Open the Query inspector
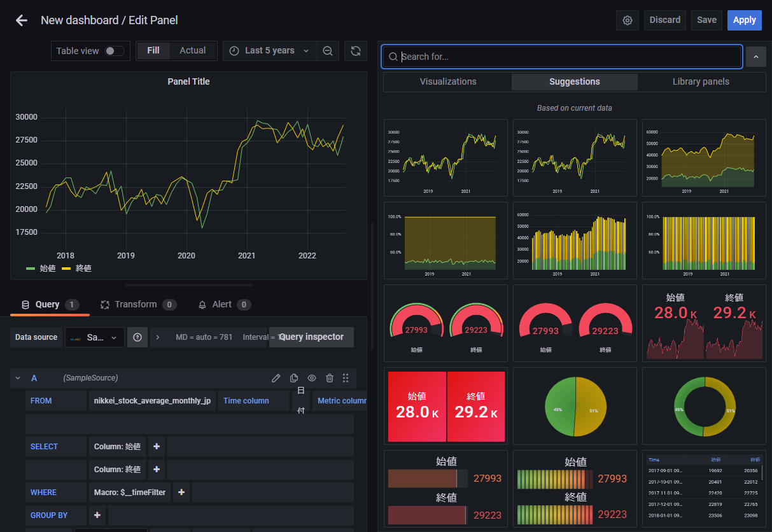The image size is (772, 532). click(x=311, y=337)
